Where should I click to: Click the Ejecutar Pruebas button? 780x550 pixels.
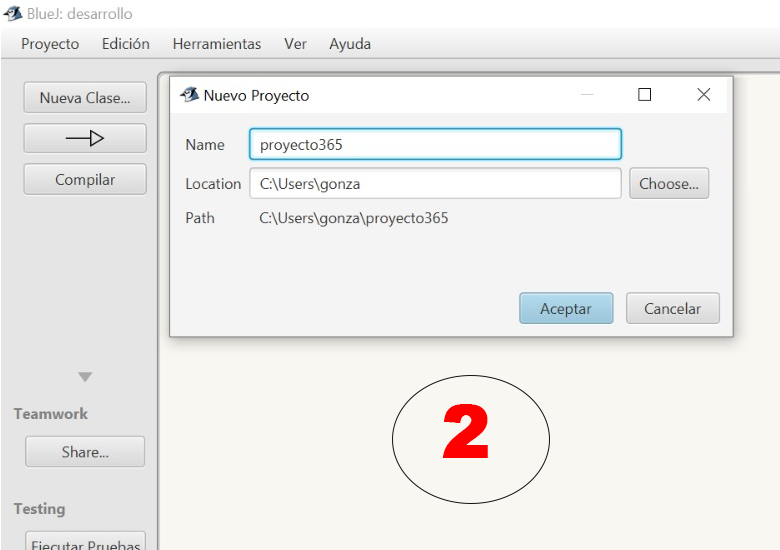85,541
